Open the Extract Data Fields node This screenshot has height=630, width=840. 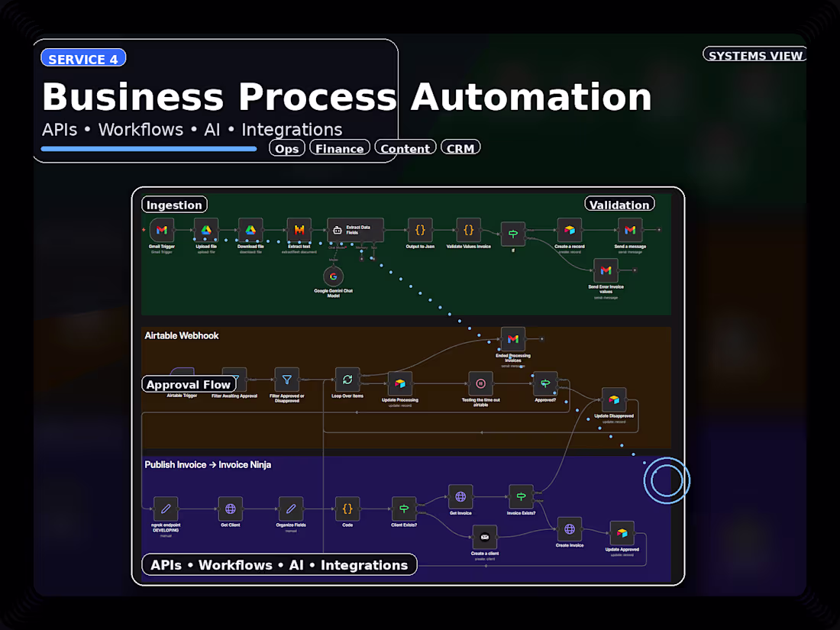pyautogui.click(x=355, y=230)
